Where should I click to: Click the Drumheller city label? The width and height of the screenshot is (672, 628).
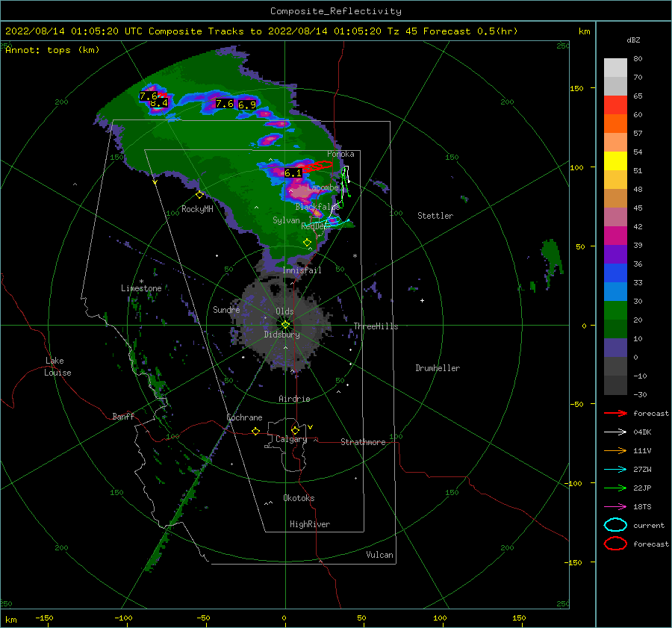(x=438, y=368)
